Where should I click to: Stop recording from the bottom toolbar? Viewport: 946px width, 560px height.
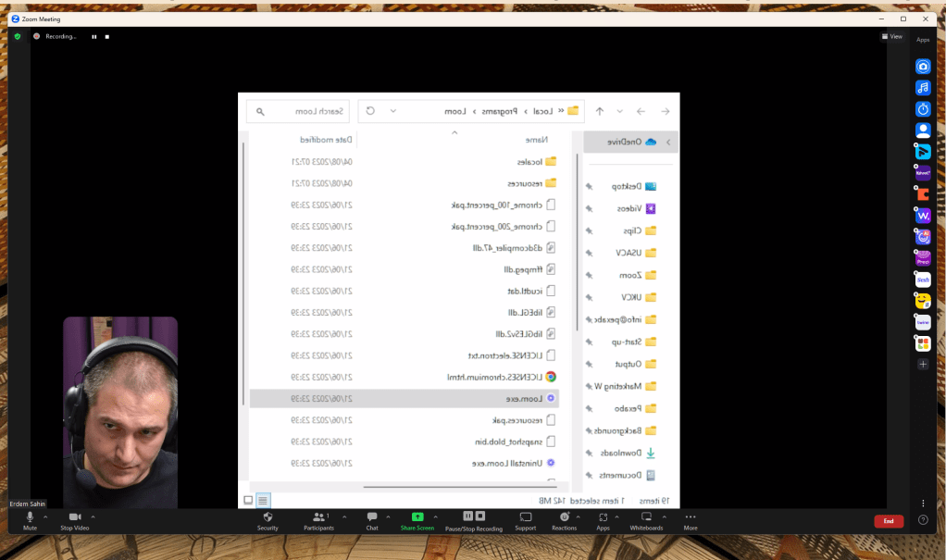(x=480, y=516)
